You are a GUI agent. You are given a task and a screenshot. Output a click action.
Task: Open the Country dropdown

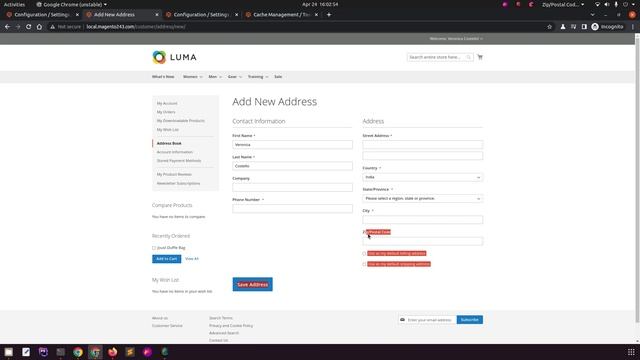click(x=422, y=177)
